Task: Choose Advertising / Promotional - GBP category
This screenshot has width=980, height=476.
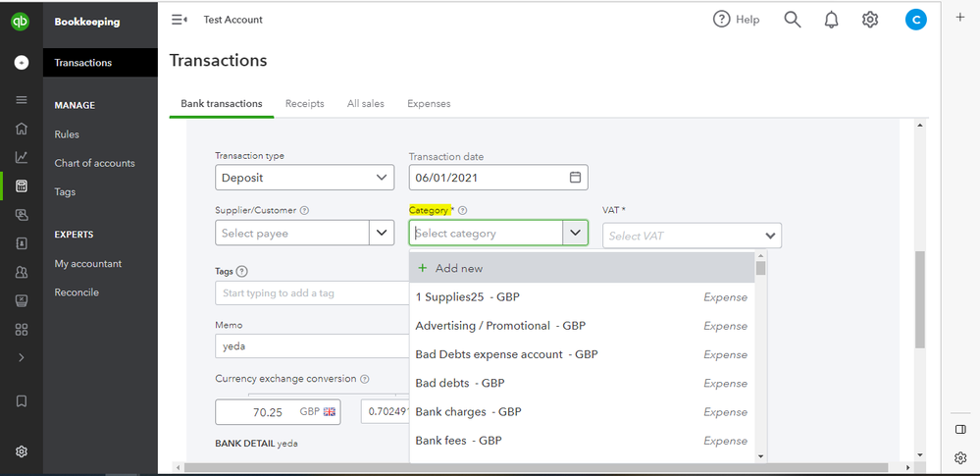Action: [582, 326]
